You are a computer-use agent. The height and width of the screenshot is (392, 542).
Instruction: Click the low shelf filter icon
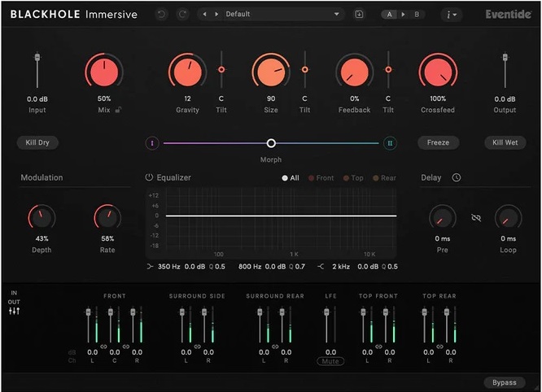pyautogui.click(x=150, y=266)
